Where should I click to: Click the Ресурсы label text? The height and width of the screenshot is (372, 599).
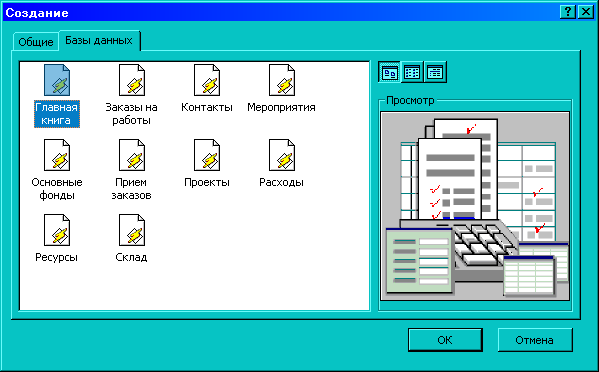57,257
